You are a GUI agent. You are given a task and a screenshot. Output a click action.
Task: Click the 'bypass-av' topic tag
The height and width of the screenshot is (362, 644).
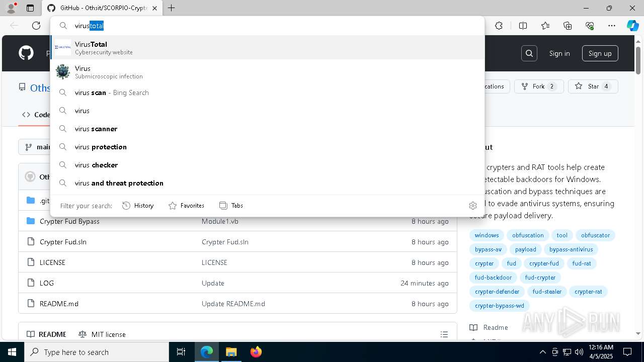click(488, 249)
